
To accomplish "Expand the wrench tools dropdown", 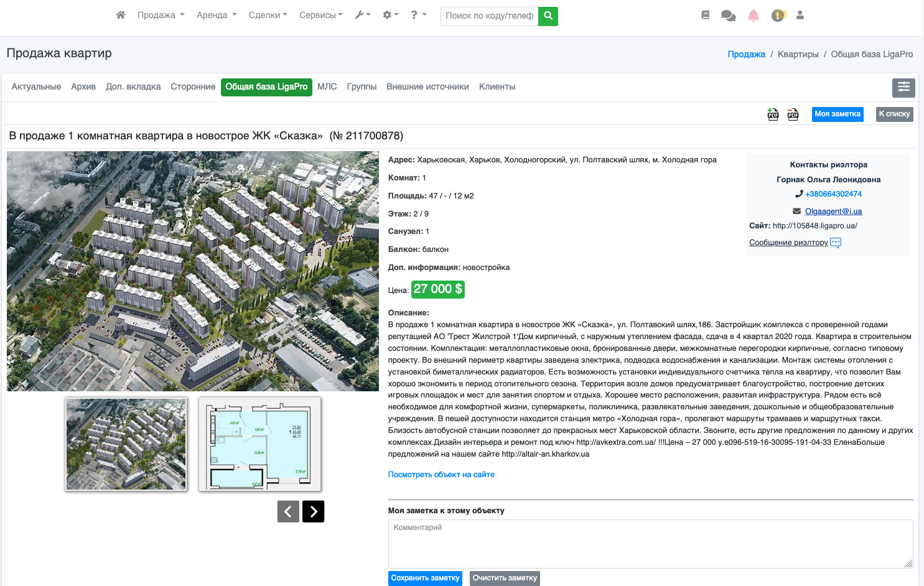I will (362, 15).
